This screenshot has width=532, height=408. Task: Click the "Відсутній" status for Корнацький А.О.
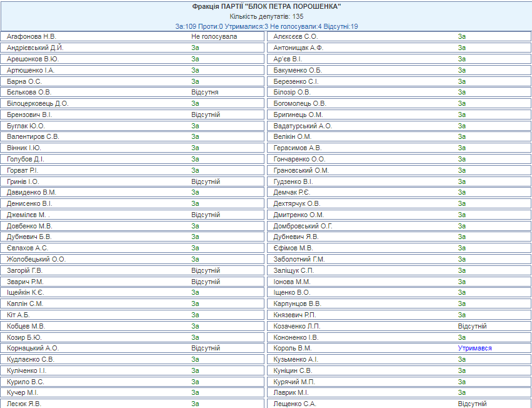click(206, 348)
